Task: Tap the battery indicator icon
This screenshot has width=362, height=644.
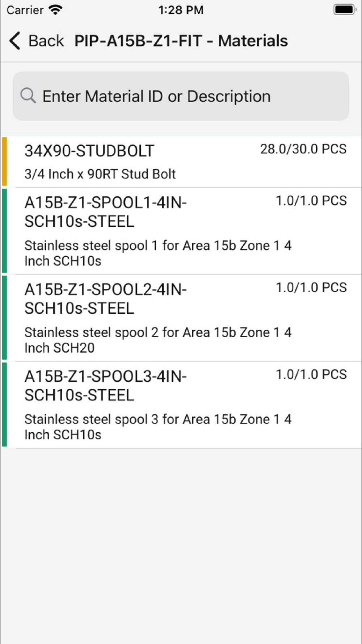Action: pyautogui.click(x=345, y=10)
